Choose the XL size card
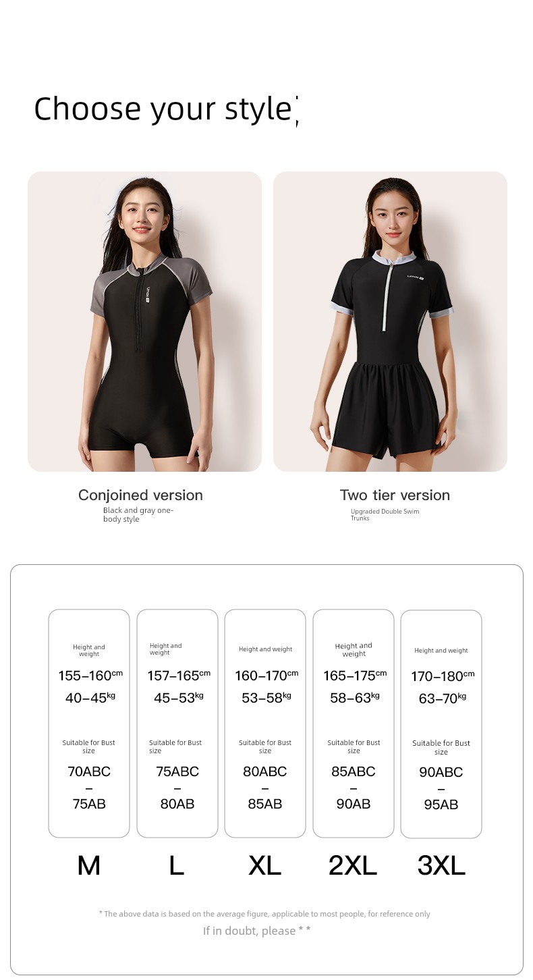The width and height of the screenshot is (533, 980). (265, 724)
